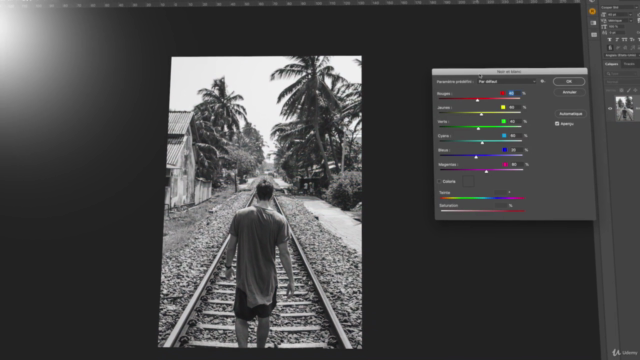Confirm Noir et blanc dialog with OK
This screenshot has width=640, height=360.
[569, 81]
